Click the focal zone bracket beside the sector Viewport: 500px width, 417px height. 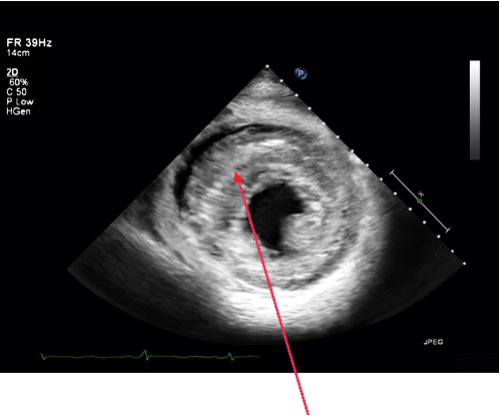420,201
